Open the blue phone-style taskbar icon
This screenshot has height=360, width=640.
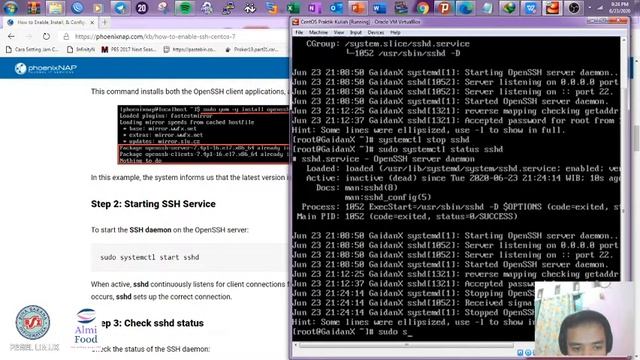tap(77, 8)
